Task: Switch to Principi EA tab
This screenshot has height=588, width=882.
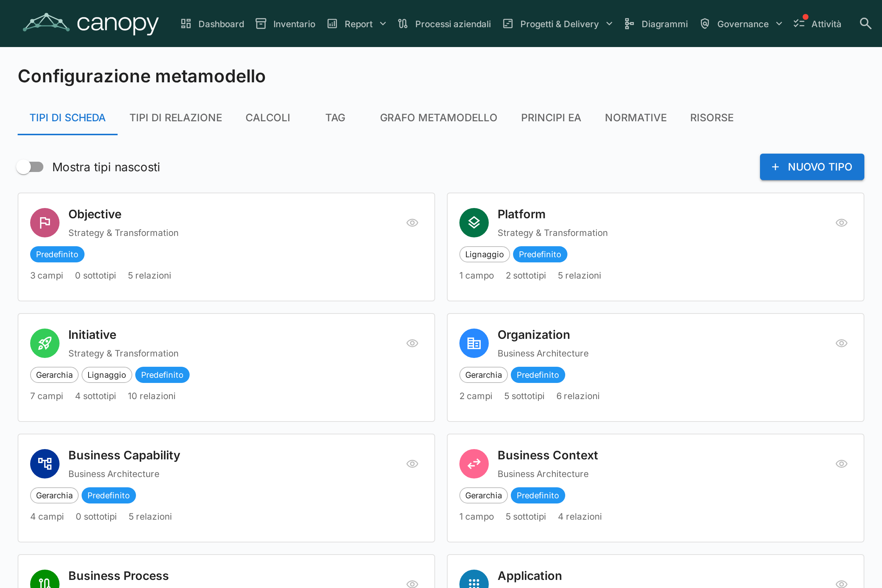Action: pos(551,118)
